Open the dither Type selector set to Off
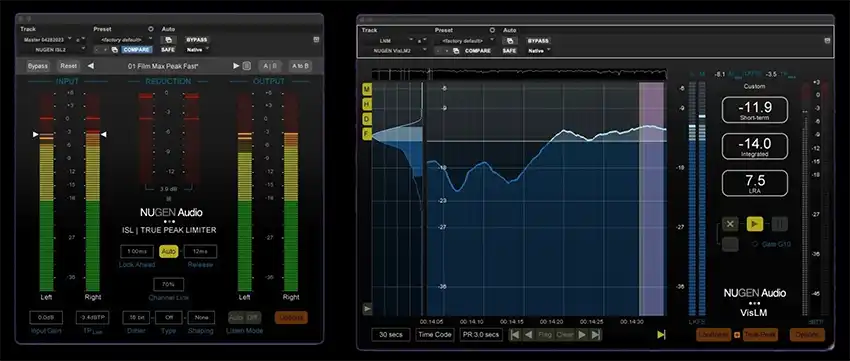This screenshot has height=361, width=850. [x=169, y=317]
